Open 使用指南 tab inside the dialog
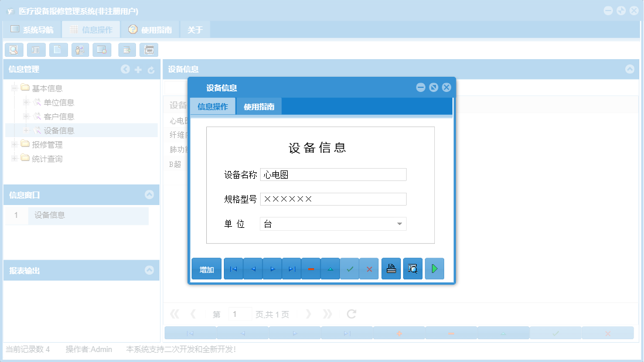This screenshot has height=362, width=644. [x=257, y=106]
